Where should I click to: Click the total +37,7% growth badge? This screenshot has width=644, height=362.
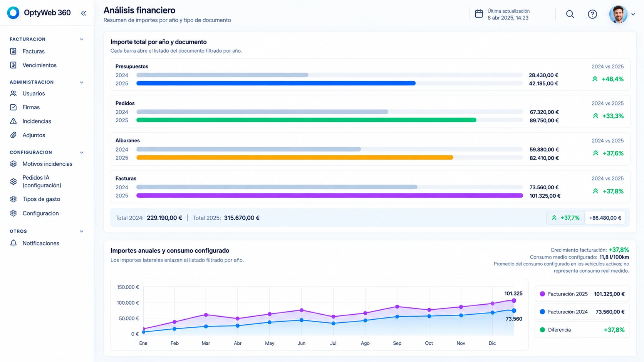[565, 218]
